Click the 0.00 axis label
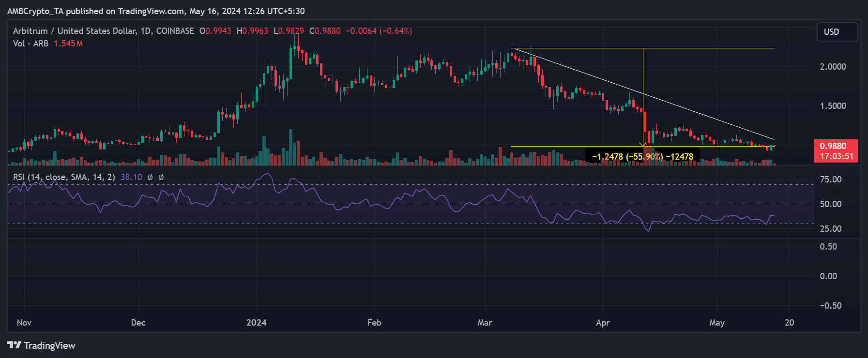Image resolution: width=868 pixels, height=358 pixels. pos(828,276)
